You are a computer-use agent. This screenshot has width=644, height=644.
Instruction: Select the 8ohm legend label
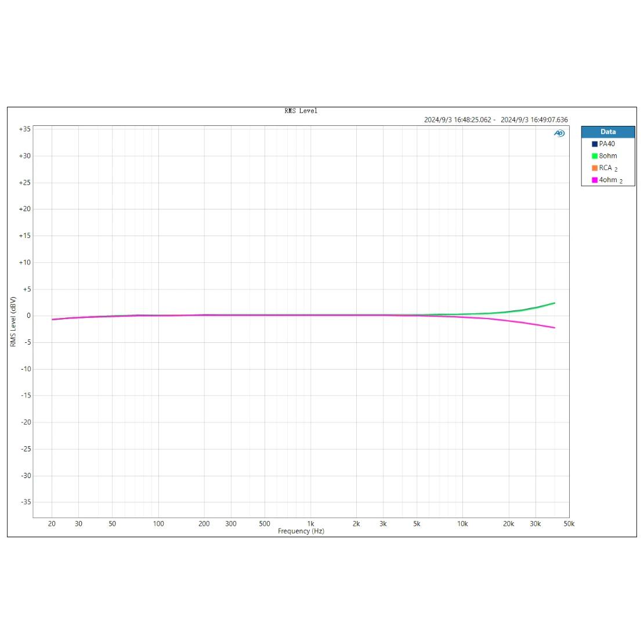(608, 156)
